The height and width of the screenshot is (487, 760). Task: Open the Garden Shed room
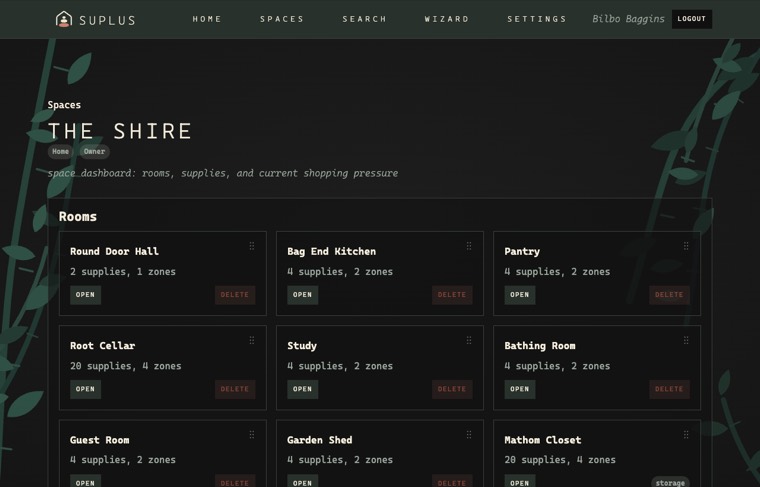click(302, 481)
